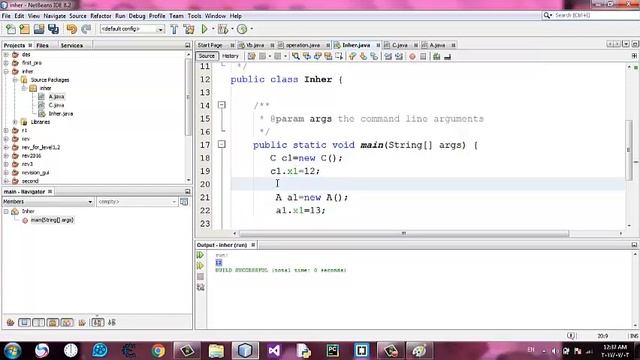
Task: Click the editor horizontal scrollbar
Action: [x=404, y=233]
